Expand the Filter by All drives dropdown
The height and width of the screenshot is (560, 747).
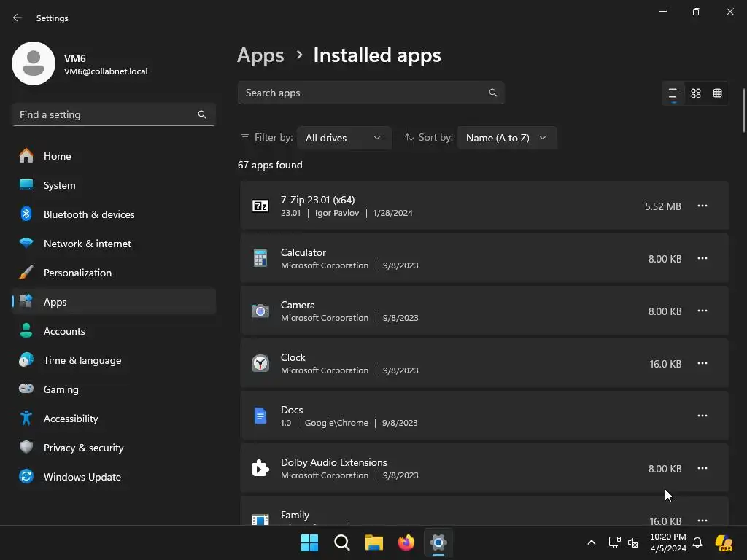click(344, 138)
